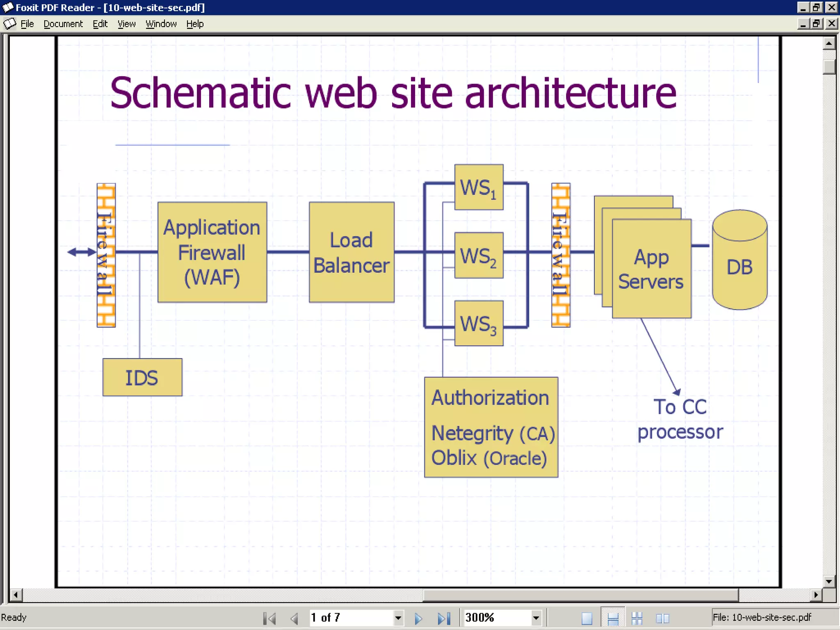Viewport: 840px width, 630px height.
Task: Go to the next page
Action: [x=418, y=618]
